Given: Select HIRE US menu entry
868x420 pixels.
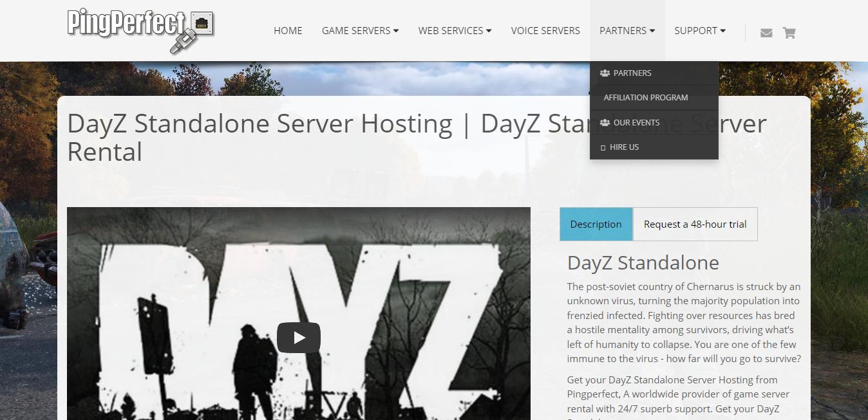Looking at the screenshot, I should 654,147.
